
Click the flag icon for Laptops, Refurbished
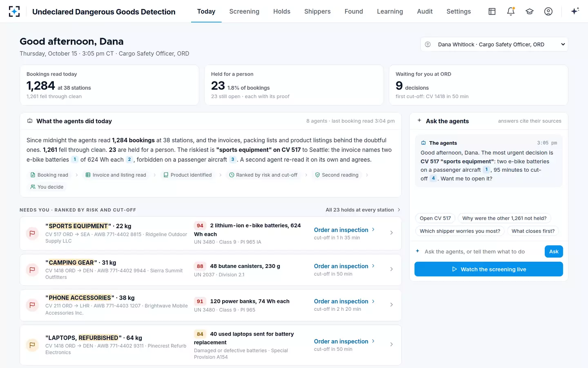(x=32, y=345)
